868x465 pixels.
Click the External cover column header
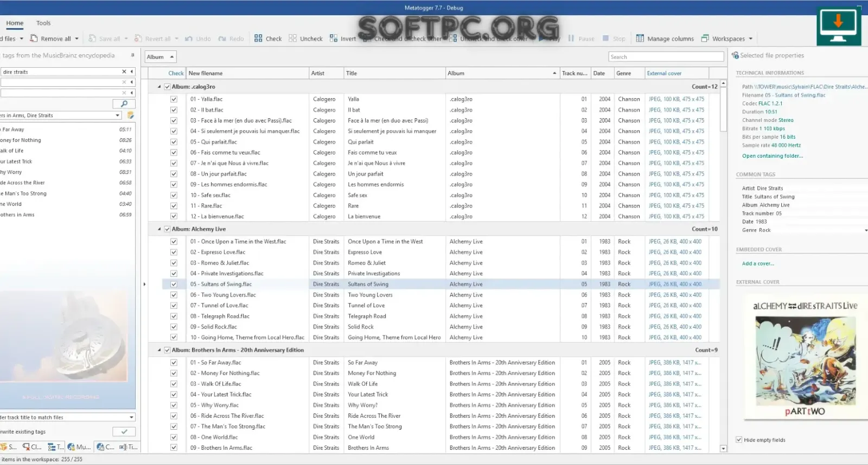676,73
